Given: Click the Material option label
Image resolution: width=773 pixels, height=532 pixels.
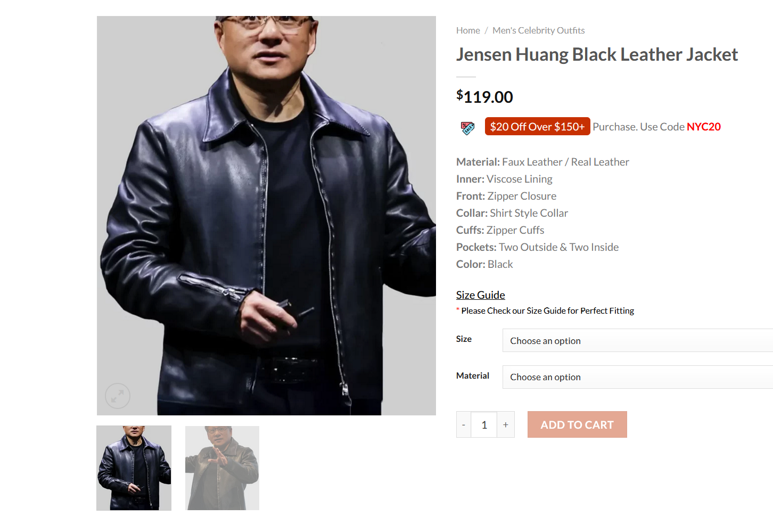Looking at the screenshot, I should point(473,375).
